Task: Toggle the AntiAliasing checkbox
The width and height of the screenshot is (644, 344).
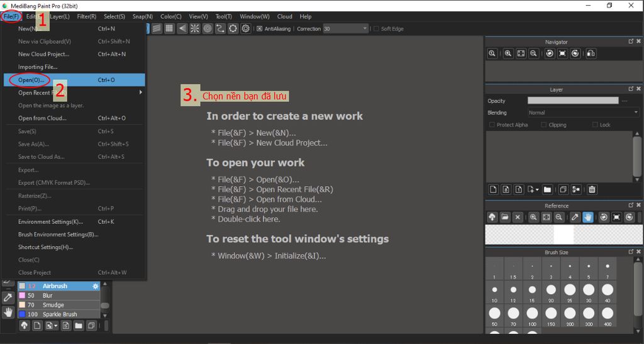Action: [x=260, y=29]
